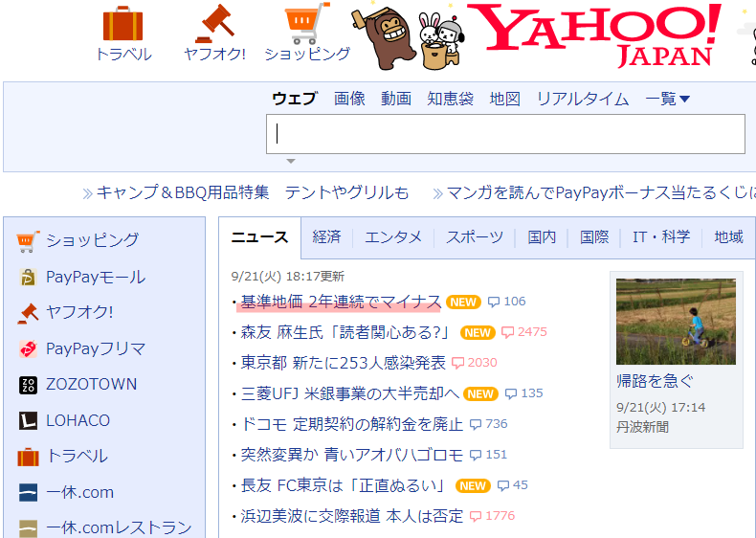The height and width of the screenshot is (538, 756).
Task: Open headline 基準地価 2年連続でマイナス
Action: pos(341,302)
